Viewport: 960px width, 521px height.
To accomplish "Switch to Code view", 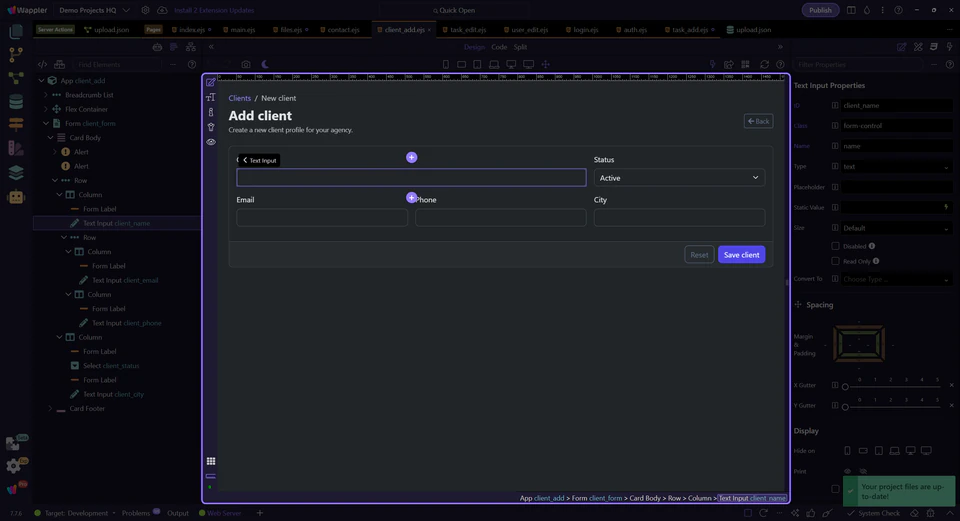I will (x=499, y=47).
